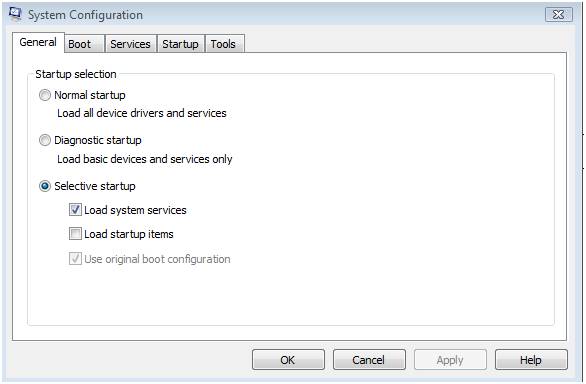Click the Normal startup label text

[90, 95]
